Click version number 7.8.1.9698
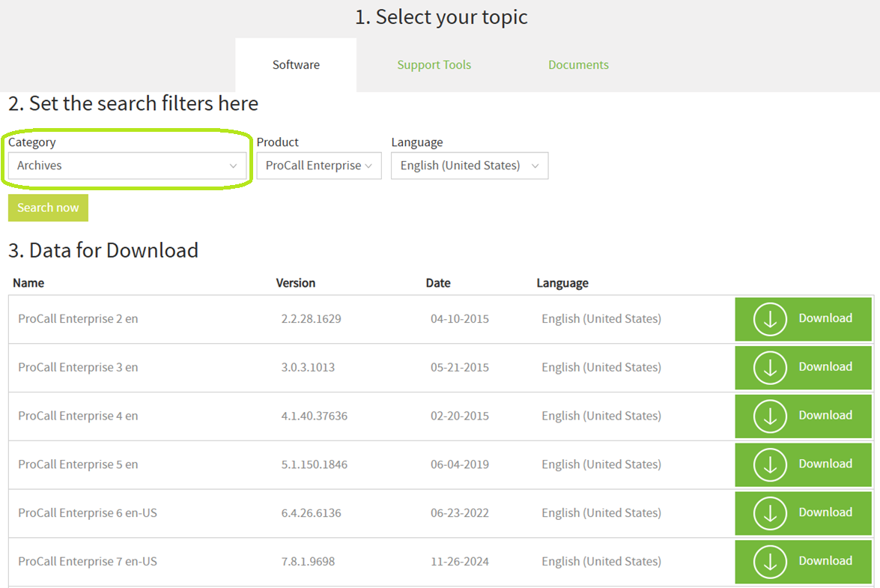The width and height of the screenshot is (880, 588). click(308, 562)
